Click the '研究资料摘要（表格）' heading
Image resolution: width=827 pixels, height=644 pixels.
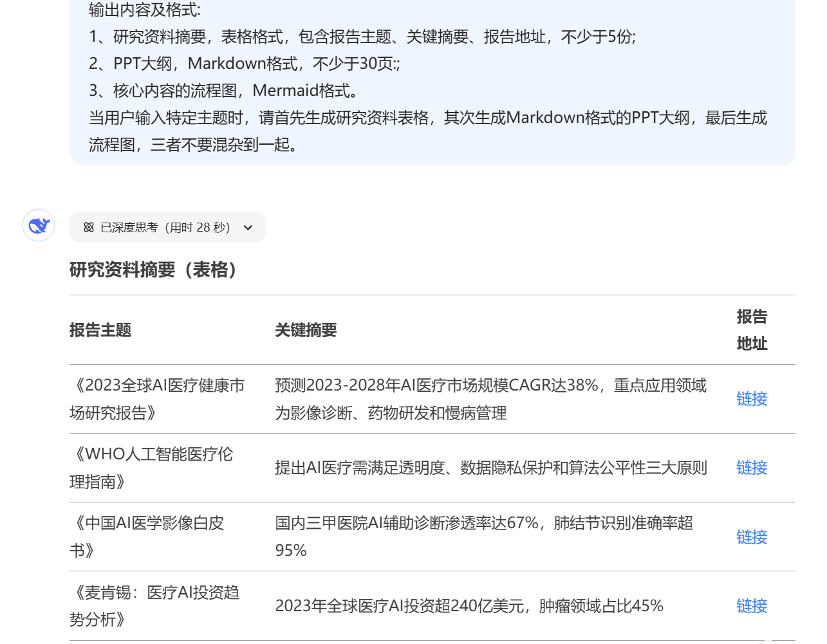pos(156,270)
